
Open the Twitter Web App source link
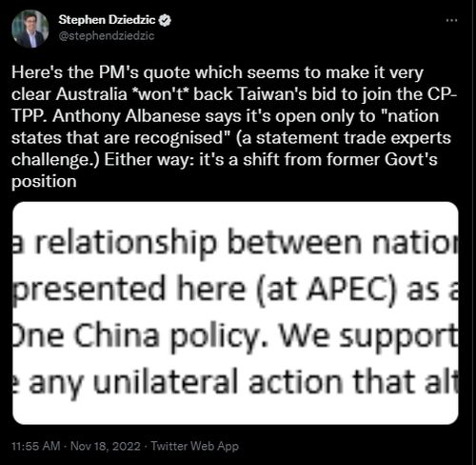(194, 446)
